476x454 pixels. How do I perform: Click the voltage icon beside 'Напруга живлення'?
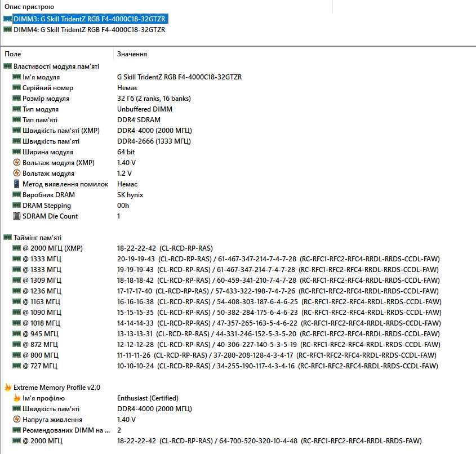tap(17, 419)
